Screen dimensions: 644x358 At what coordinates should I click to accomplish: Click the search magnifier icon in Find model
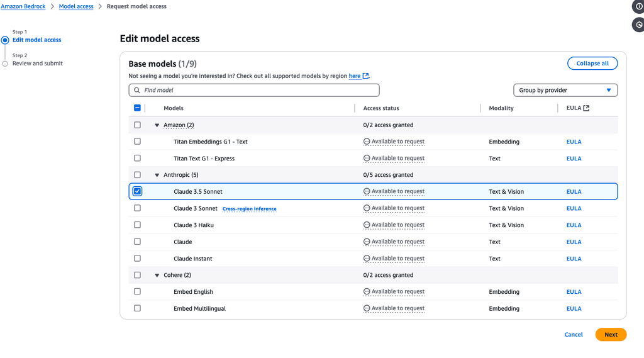tap(137, 90)
